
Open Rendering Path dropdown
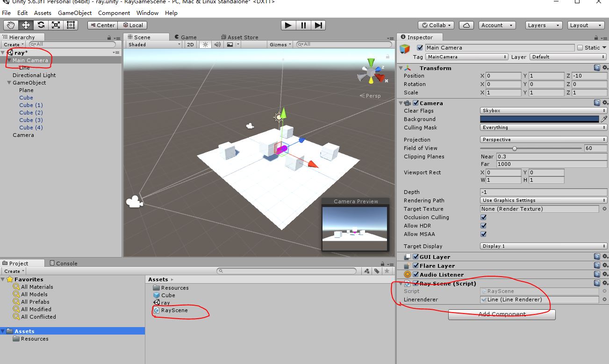[x=544, y=200]
